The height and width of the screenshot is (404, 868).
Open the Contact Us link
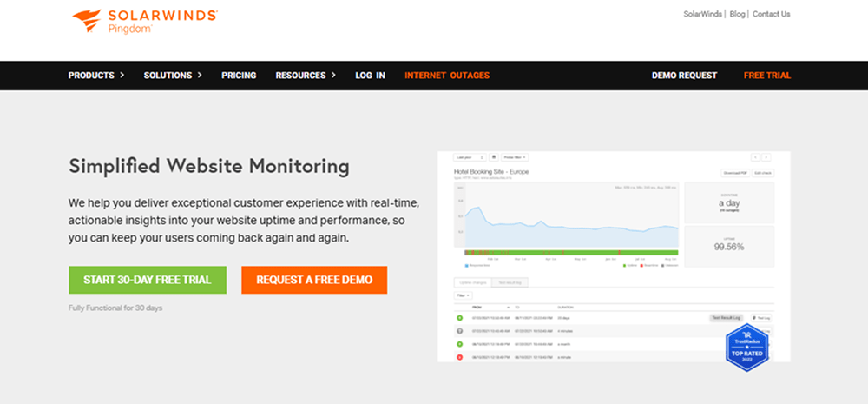coord(771,14)
